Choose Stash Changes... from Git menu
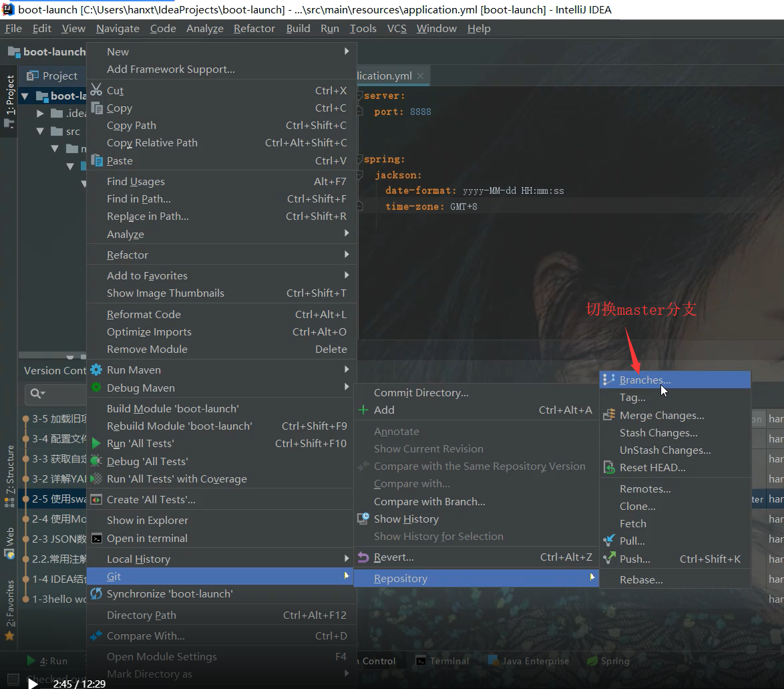This screenshot has width=784, height=689. pos(675,433)
